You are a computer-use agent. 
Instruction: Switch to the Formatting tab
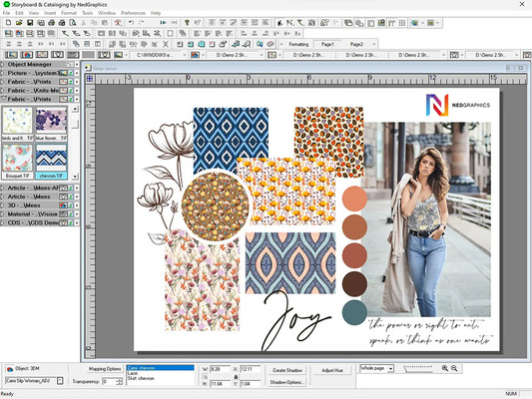pyautogui.click(x=298, y=44)
